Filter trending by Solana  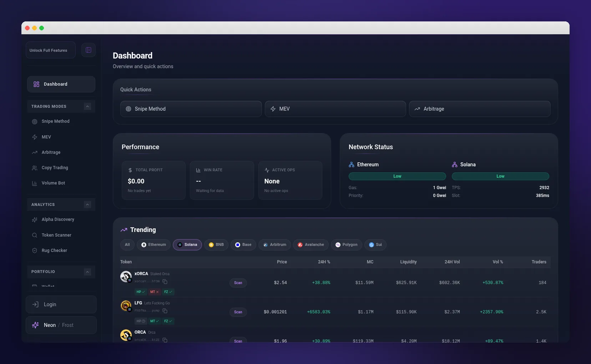(187, 245)
